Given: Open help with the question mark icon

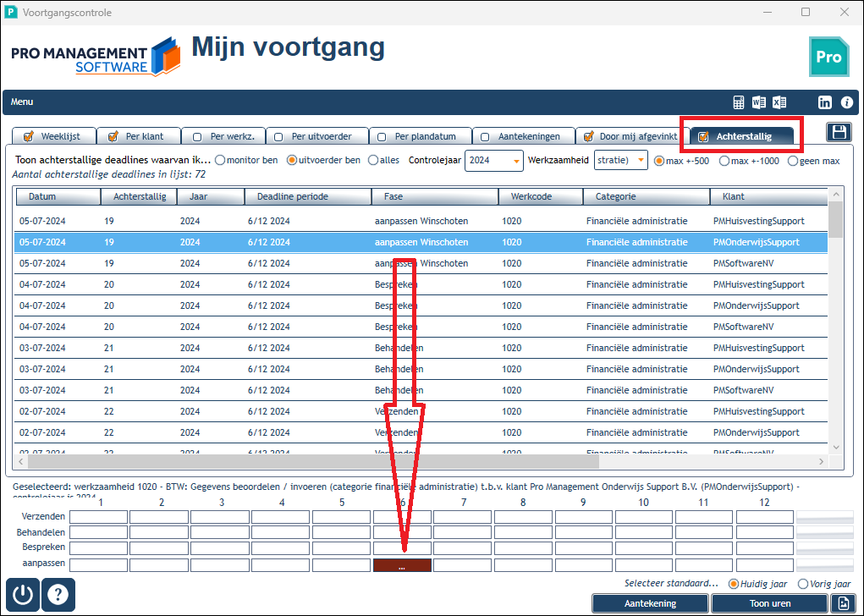Looking at the screenshot, I should tap(58, 595).
